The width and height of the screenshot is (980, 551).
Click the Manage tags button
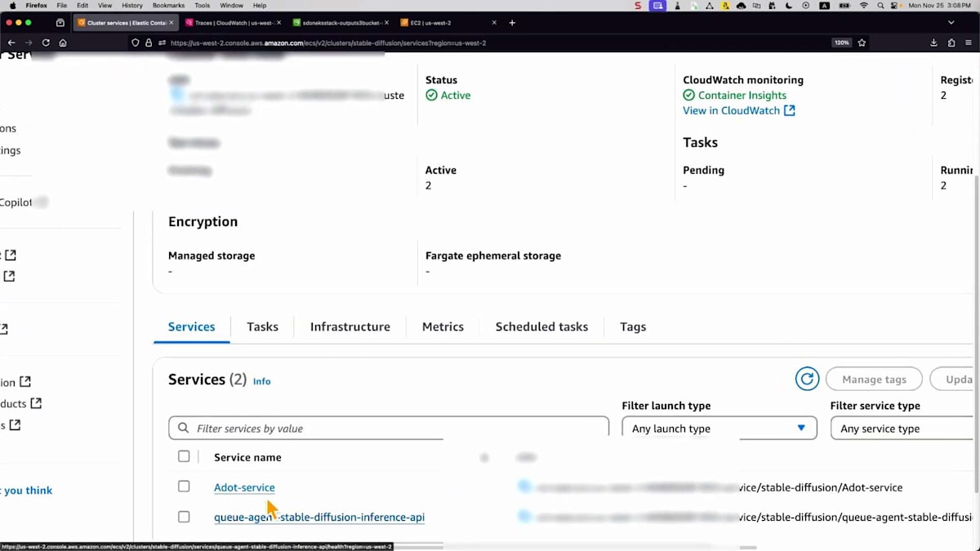click(x=874, y=379)
